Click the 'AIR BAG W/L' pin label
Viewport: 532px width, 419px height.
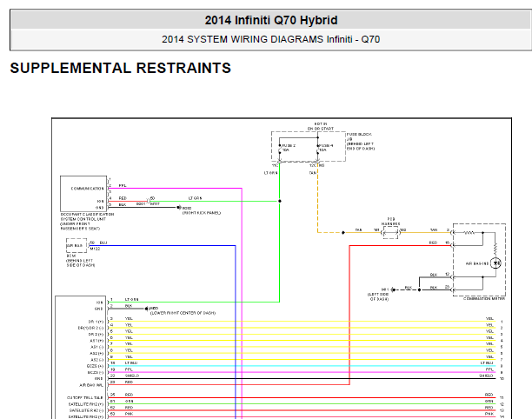pos(91,385)
